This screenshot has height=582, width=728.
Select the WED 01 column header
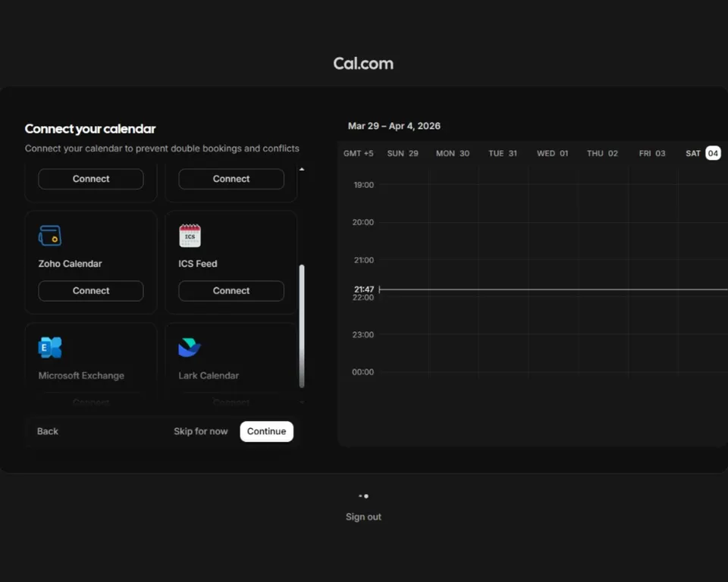(553, 153)
